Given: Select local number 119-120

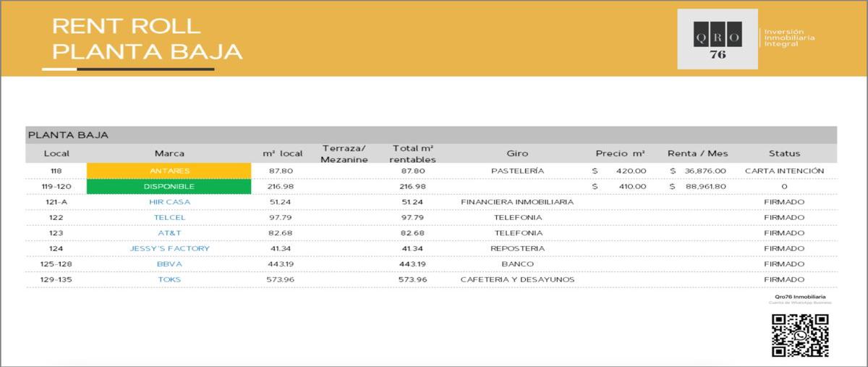Looking at the screenshot, I should pyautogui.click(x=56, y=186).
